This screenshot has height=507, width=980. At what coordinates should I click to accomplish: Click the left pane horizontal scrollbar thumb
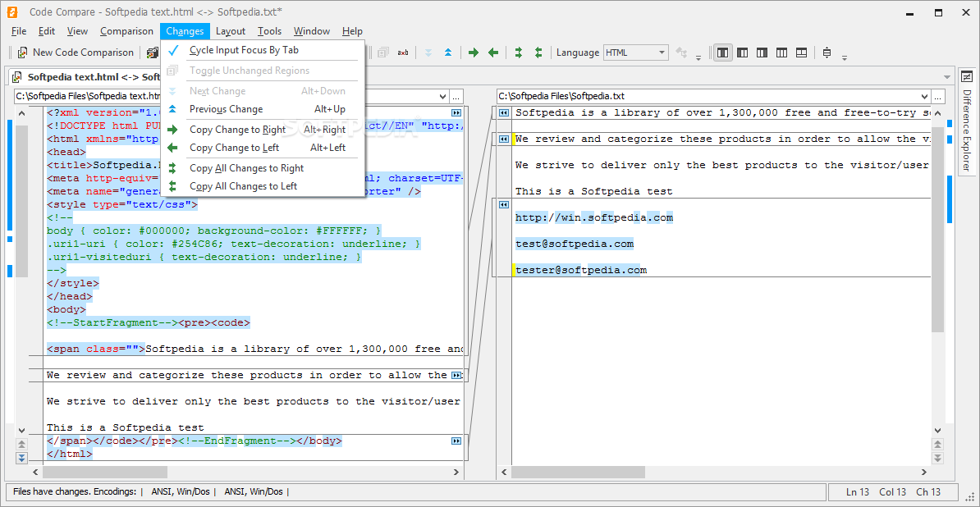coord(104,472)
